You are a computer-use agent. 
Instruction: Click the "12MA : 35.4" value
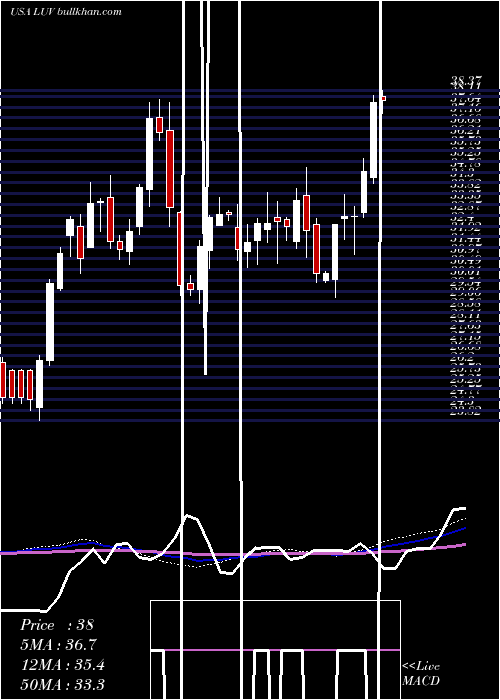62,665
